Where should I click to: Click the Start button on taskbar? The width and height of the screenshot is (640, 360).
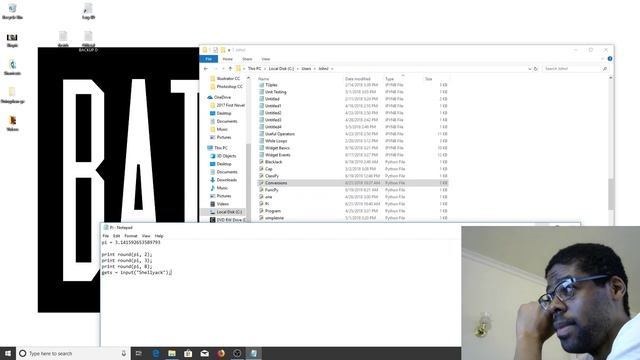8,353
